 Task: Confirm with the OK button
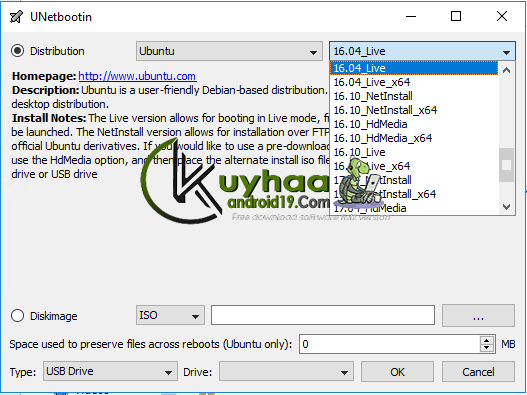pos(397,371)
